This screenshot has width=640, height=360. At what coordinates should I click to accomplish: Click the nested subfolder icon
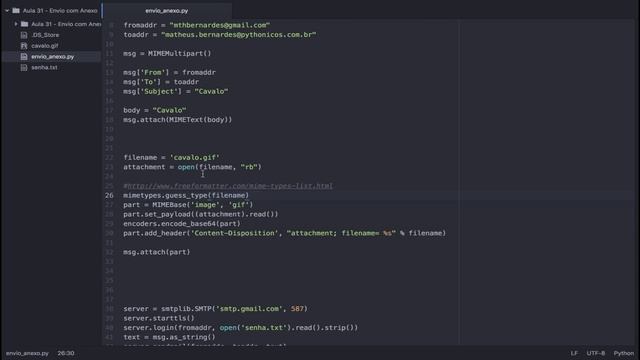24,24
